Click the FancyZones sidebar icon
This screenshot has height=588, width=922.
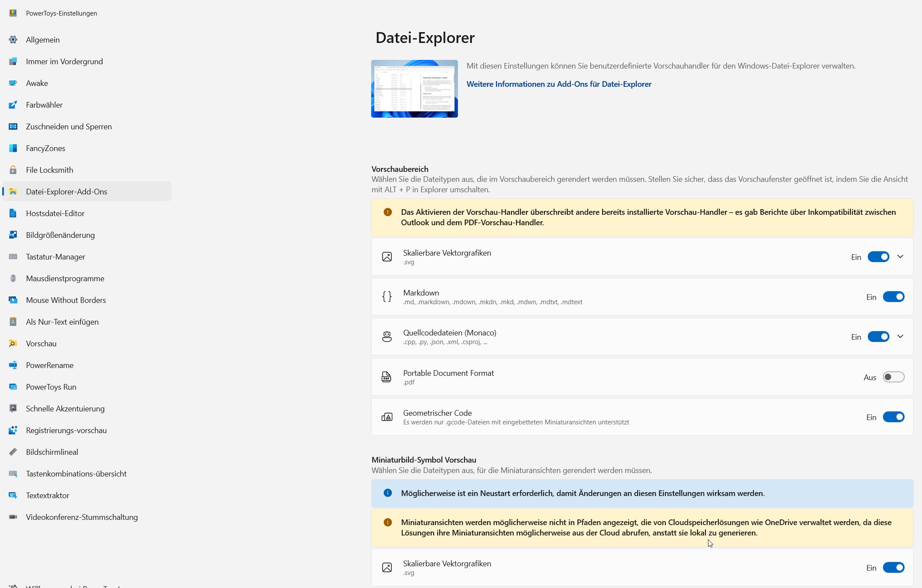[x=13, y=148]
